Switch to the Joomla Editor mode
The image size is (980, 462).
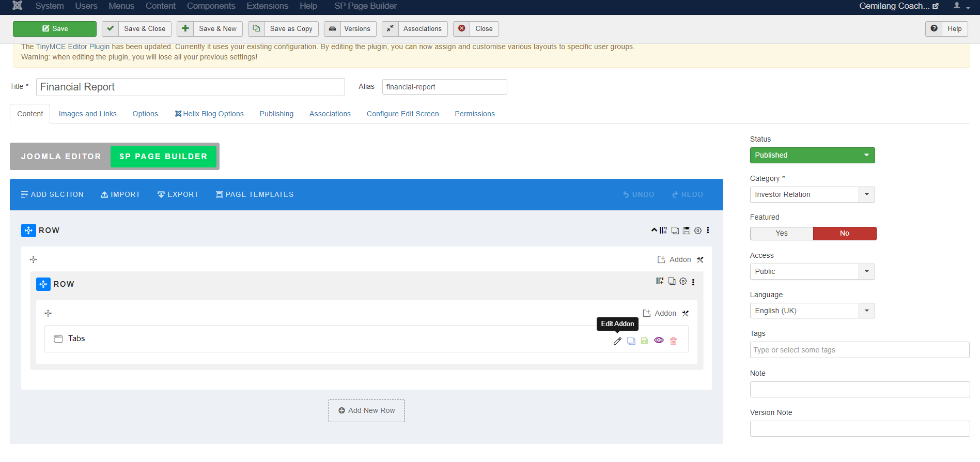[x=61, y=156]
